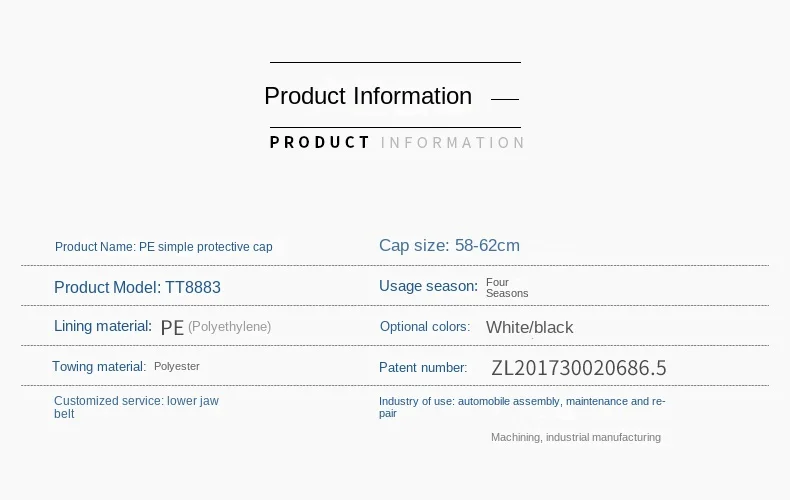Select Product Name PE simple protective cap
This screenshot has width=790, height=500.
tap(164, 247)
